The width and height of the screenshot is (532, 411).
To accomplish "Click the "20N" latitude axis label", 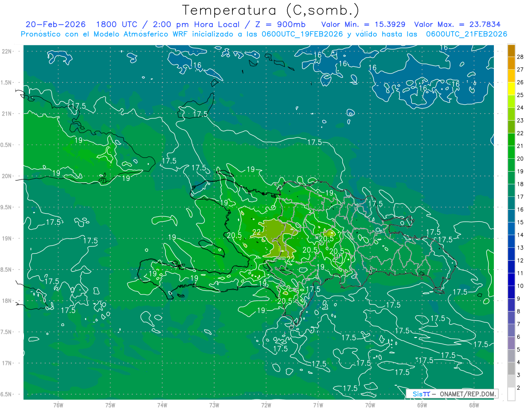I will [x=7, y=176].
